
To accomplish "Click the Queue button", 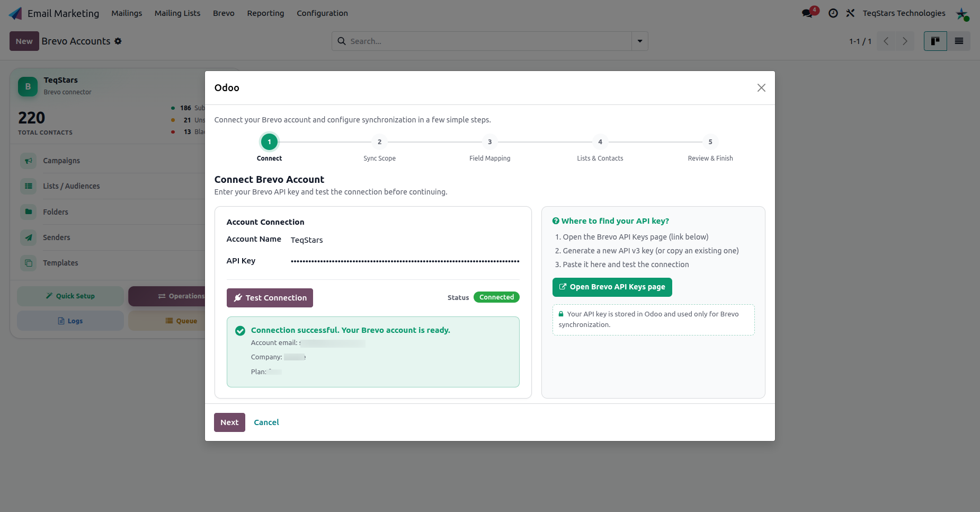I will coord(167,321).
